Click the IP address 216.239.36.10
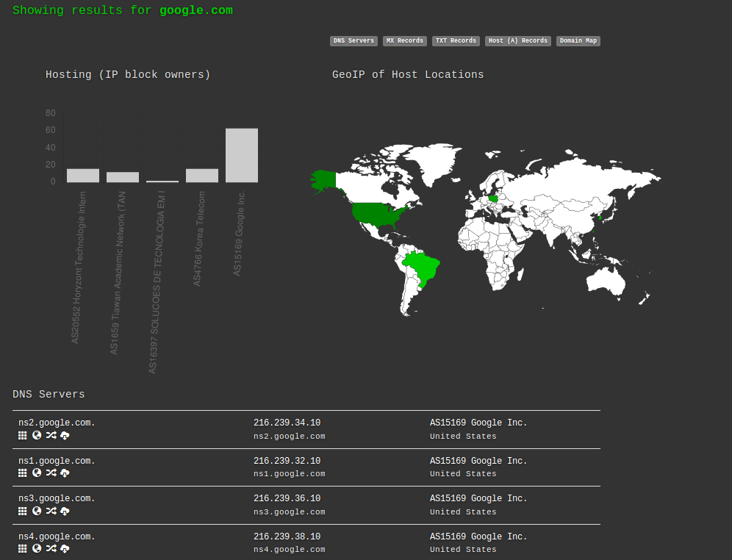The image size is (732, 560). pos(287,498)
